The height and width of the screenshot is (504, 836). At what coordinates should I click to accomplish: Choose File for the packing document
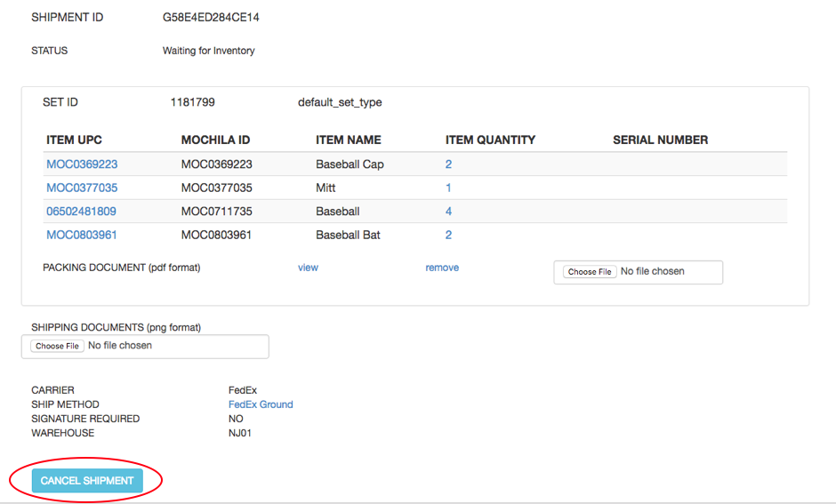pyautogui.click(x=590, y=272)
